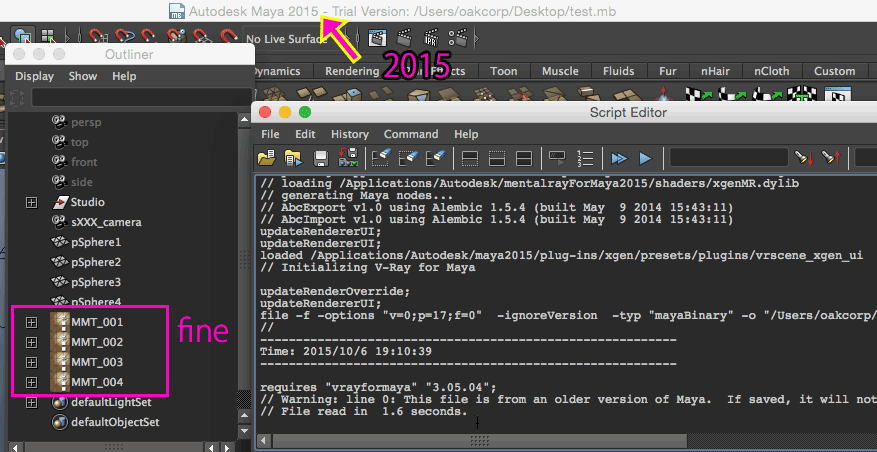Select the persp camera in Outliner

(86, 122)
